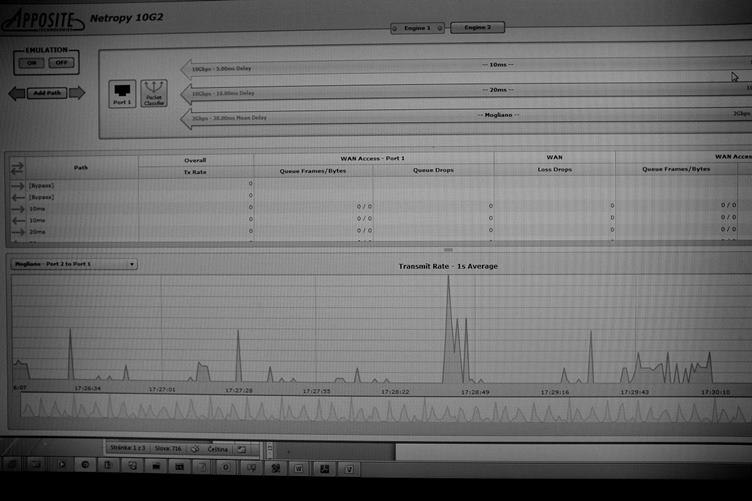This screenshot has height=501, width=752.
Task: Open the Port 1 icon
Action: [122, 93]
